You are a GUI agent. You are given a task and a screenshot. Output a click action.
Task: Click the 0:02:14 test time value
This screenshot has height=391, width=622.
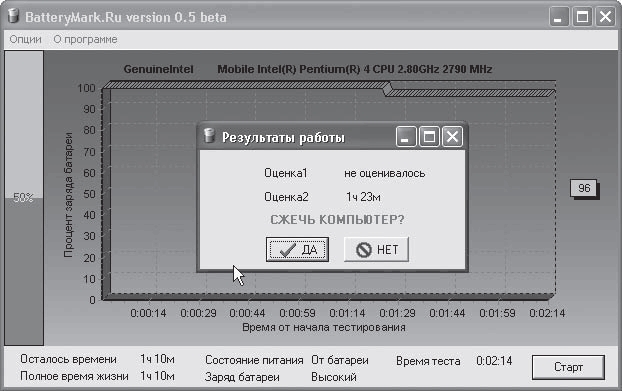coord(494,361)
